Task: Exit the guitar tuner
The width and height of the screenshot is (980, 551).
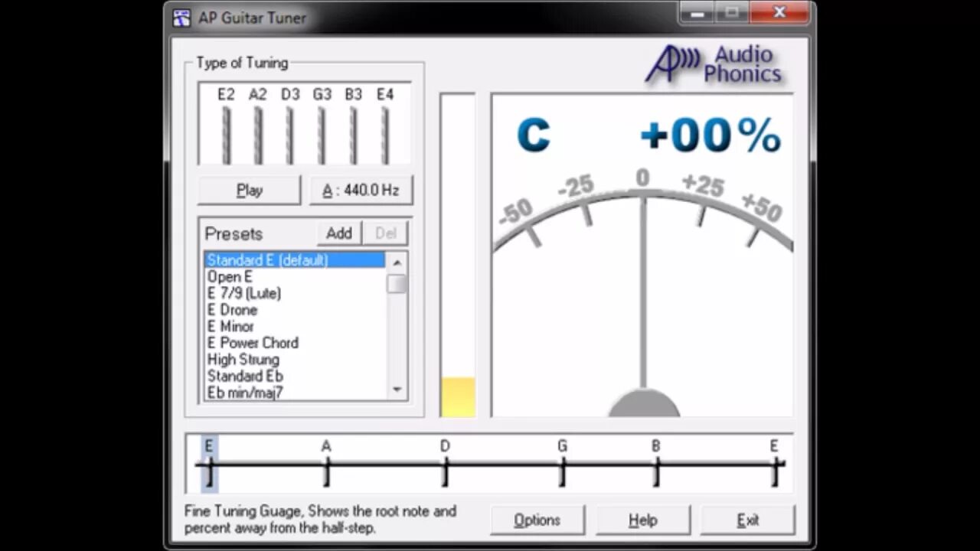Action: [x=748, y=520]
